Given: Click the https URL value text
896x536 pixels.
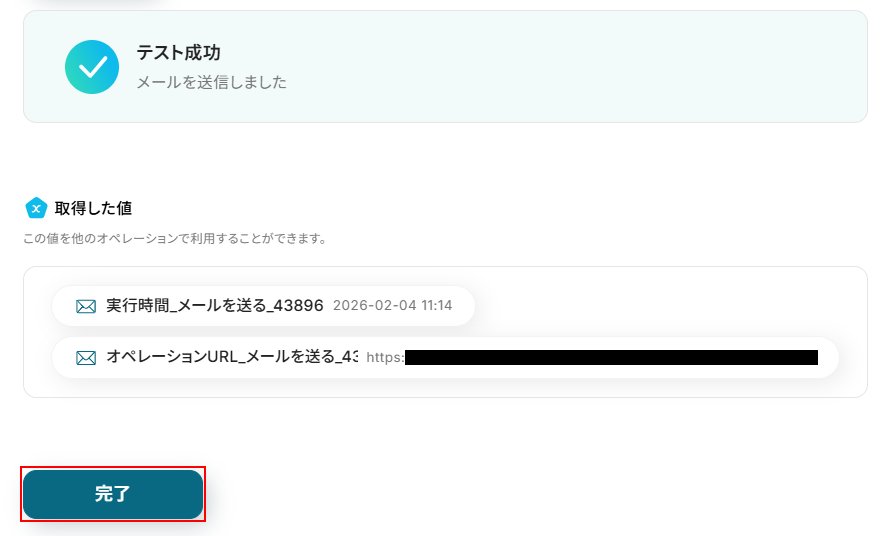Looking at the screenshot, I should (385, 358).
